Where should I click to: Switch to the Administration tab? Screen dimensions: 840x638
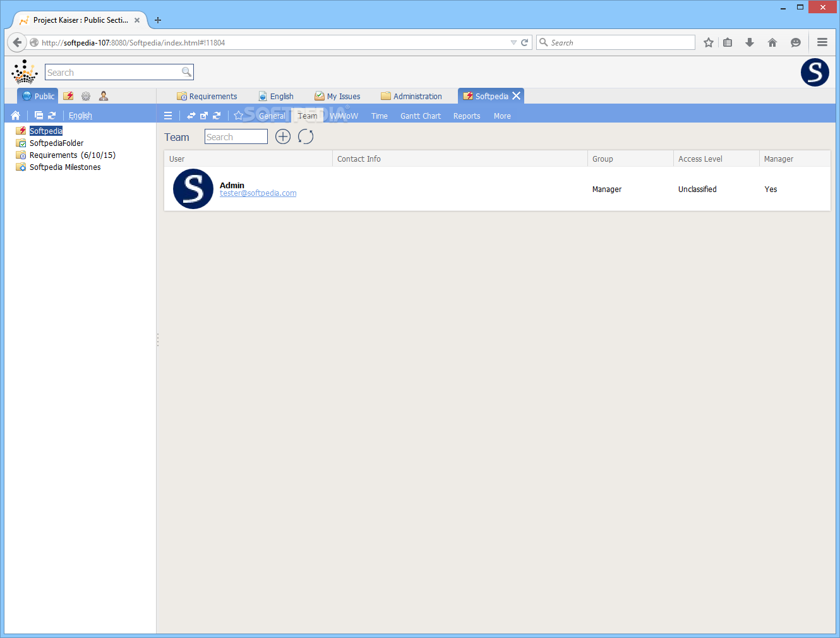pyautogui.click(x=411, y=96)
